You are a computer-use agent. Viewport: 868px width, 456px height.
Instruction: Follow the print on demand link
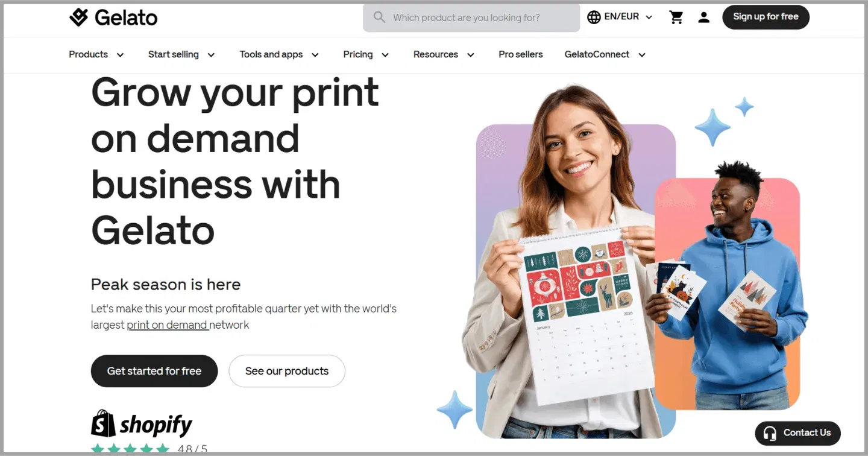(x=167, y=325)
